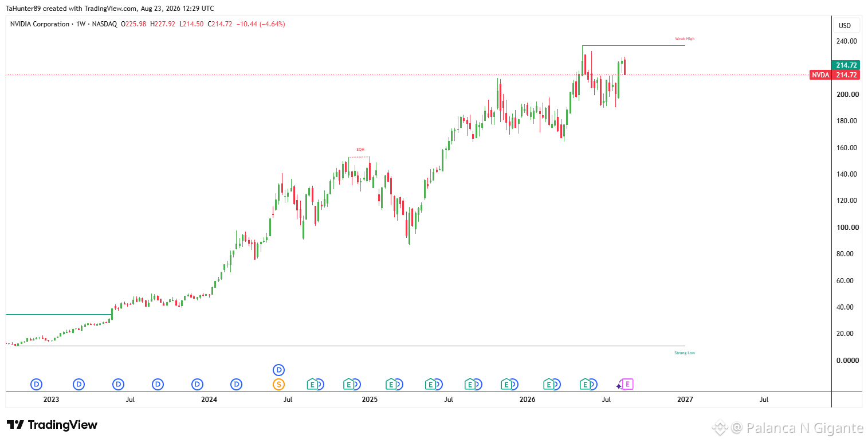The image size is (868, 442).
Task: Click the dividend marker for December 2023
Action: [x=197, y=384]
